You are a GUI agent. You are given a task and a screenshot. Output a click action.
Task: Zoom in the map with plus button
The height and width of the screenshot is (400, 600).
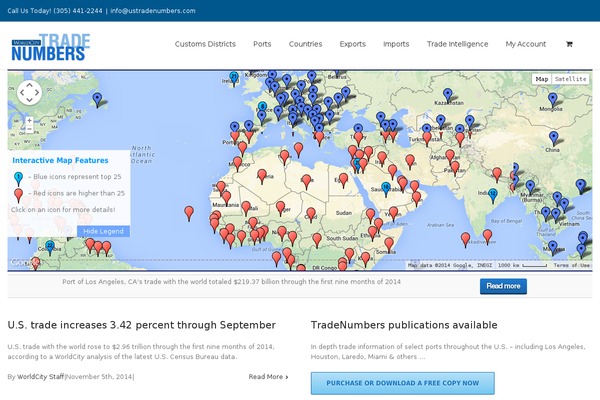29,120
